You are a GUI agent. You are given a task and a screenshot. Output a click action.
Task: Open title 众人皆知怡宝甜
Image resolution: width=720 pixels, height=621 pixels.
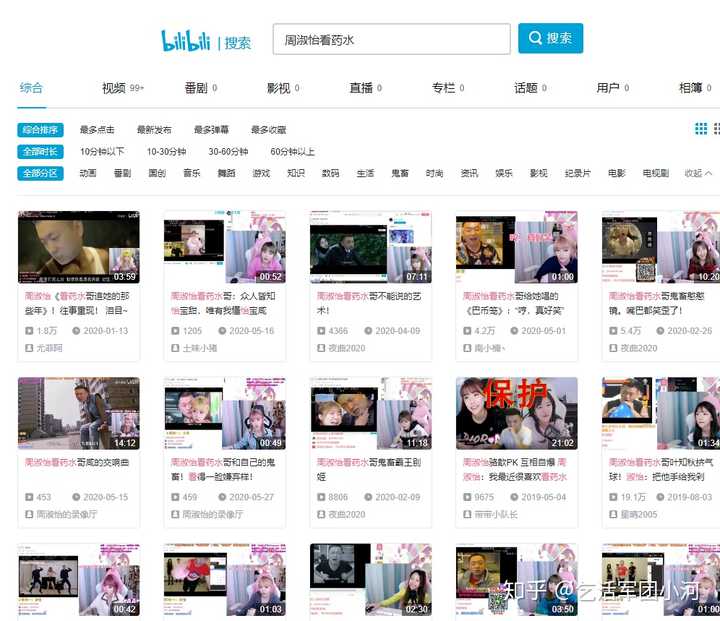(223, 303)
